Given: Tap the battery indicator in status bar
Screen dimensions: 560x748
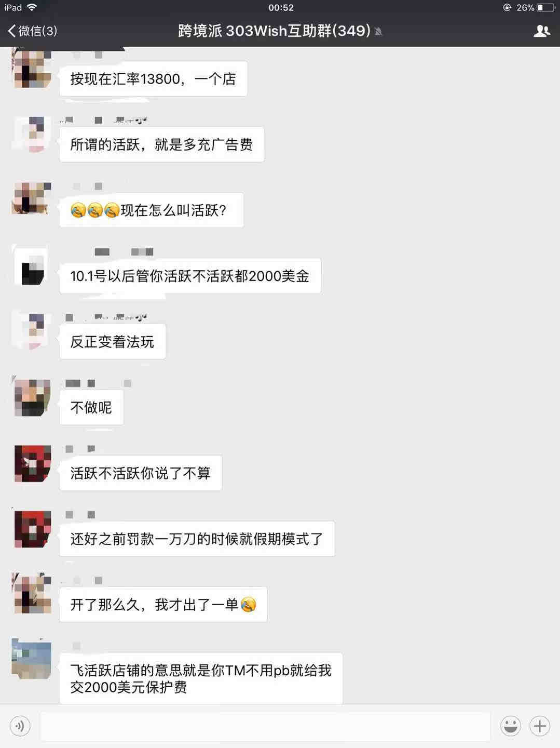Looking at the screenshot, I should pos(545,7).
